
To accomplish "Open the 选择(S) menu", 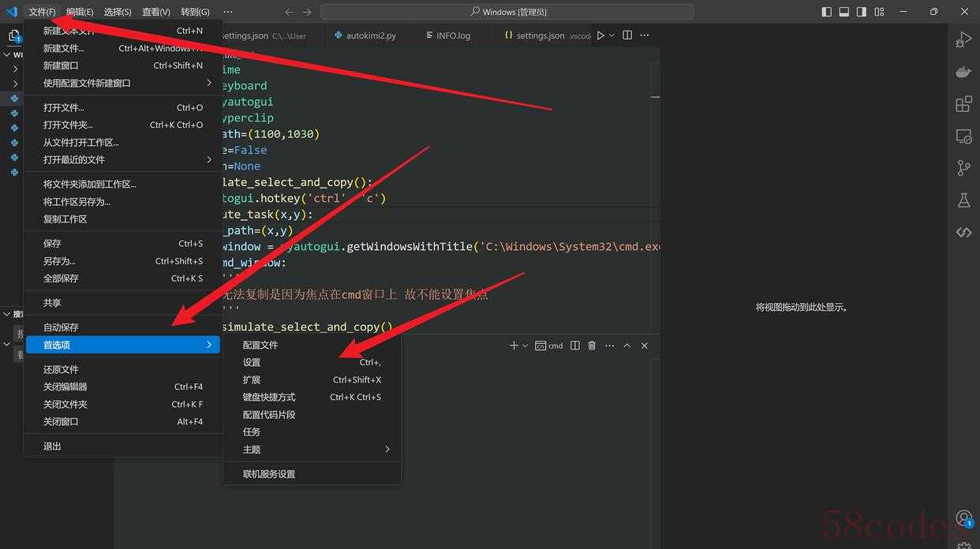I will (x=118, y=12).
